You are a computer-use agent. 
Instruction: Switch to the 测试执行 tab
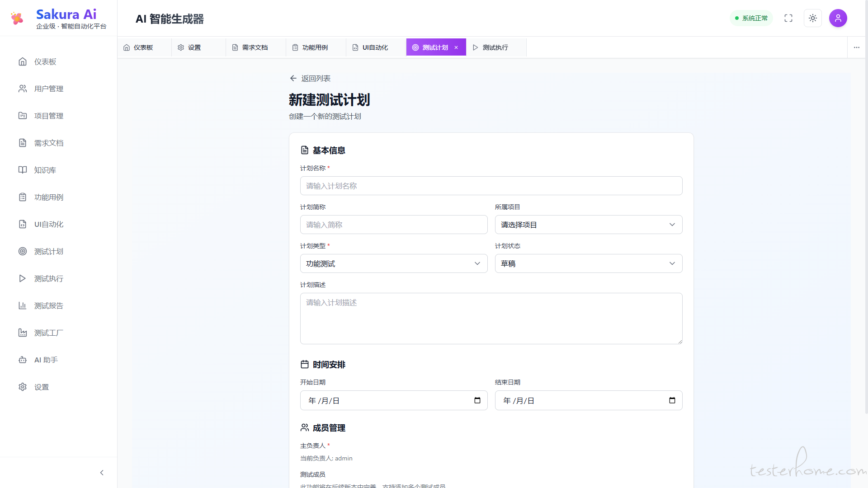tap(495, 47)
